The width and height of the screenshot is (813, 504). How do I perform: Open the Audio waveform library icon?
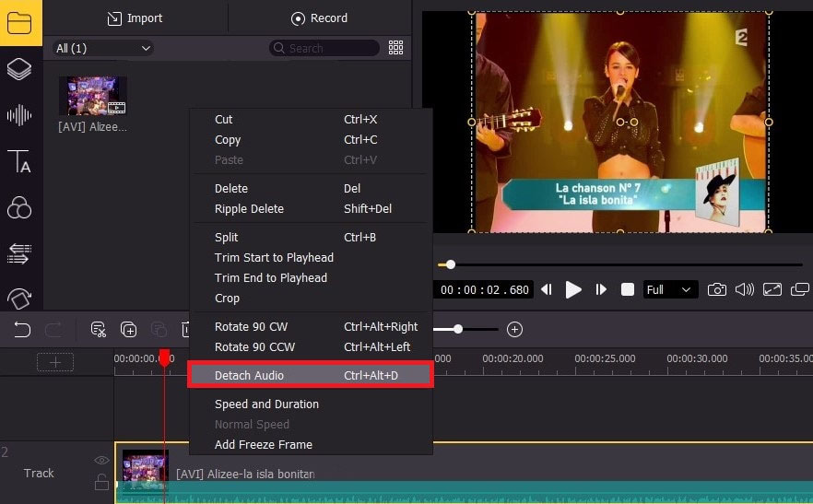click(19, 115)
